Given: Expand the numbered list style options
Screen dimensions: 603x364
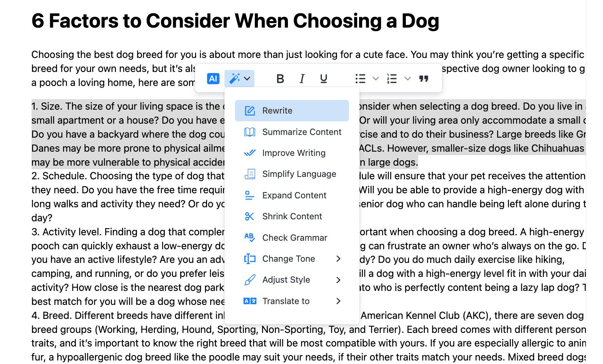Looking at the screenshot, I should click(407, 79).
